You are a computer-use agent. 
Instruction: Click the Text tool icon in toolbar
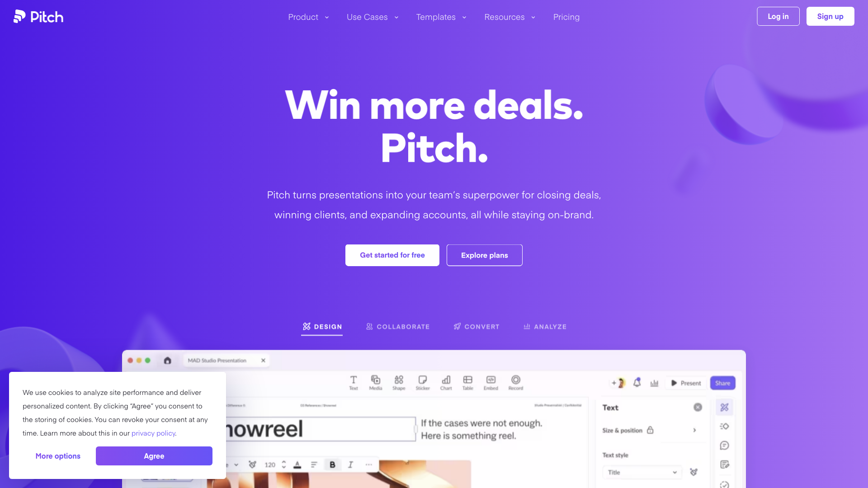(354, 383)
